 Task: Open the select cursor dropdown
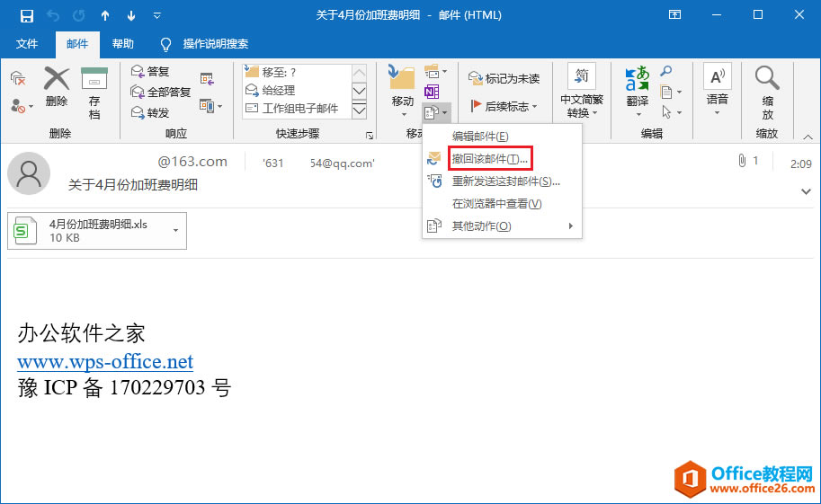tap(671, 112)
